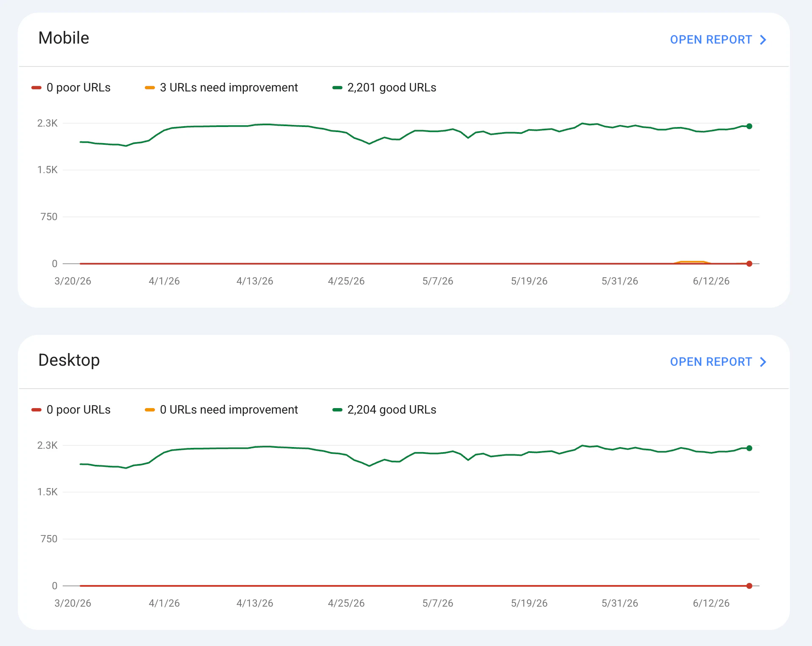Click orange needs-improvement swatch in Mobile legend
The image size is (812, 646).
click(x=150, y=88)
